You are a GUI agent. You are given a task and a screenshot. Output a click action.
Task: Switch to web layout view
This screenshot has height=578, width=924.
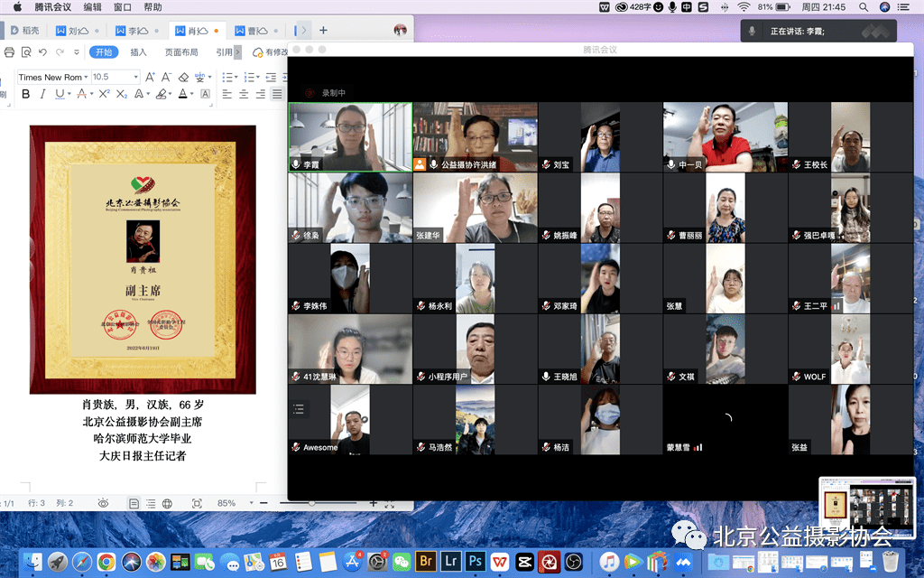click(167, 503)
